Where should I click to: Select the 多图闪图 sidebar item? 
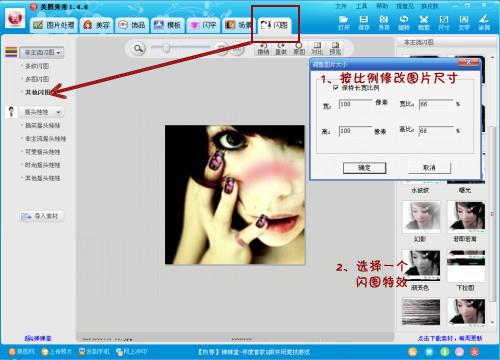tap(37, 79)
